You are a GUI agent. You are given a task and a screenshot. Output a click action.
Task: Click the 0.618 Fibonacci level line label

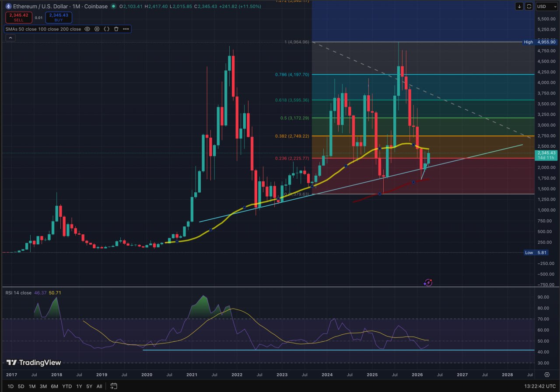(292, 100)
